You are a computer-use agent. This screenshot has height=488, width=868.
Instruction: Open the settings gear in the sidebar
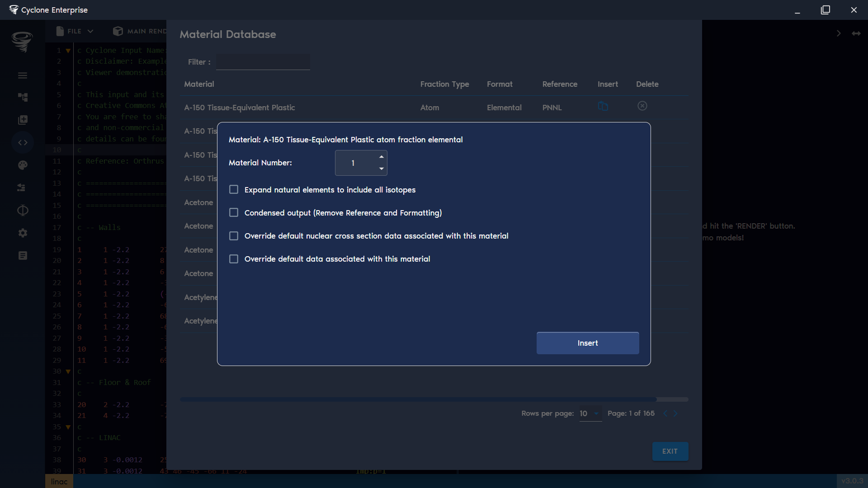click(x=23, y=233)
